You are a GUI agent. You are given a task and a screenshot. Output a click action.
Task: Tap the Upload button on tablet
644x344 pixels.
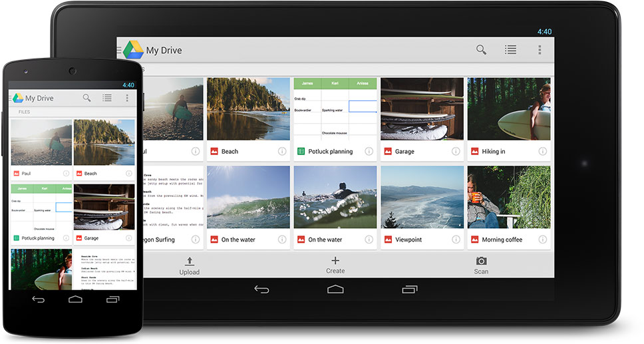click(190, 265)
